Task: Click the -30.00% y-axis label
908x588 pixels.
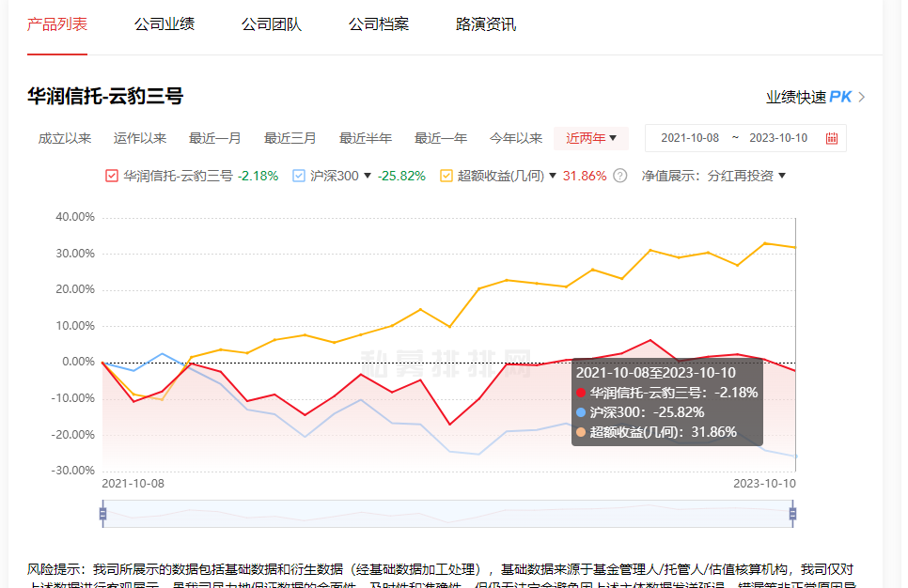Action: [73, 471]
